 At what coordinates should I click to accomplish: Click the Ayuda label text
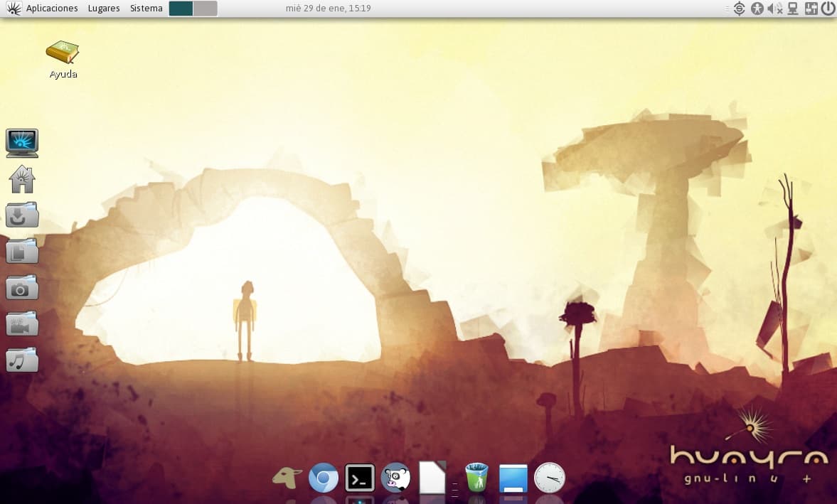(63, 74)
